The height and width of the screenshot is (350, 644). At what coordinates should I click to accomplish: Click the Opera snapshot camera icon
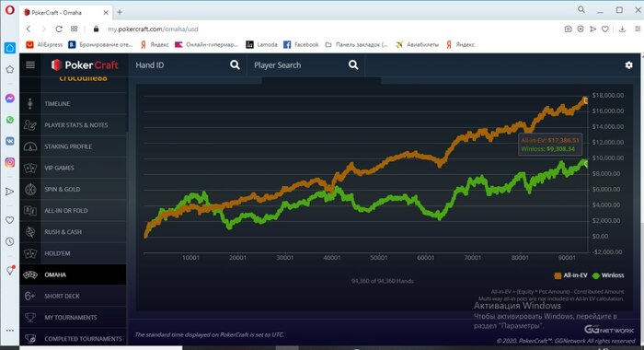(568, 29)
